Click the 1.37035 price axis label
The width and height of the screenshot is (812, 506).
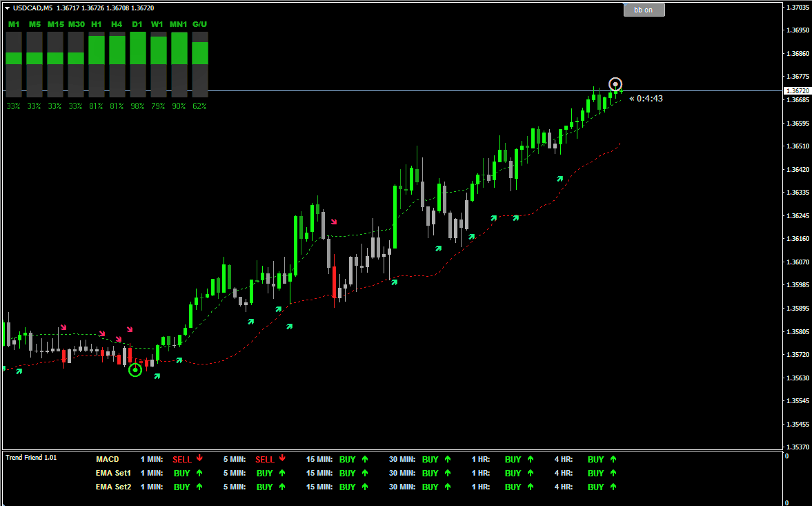pos(798,8)
